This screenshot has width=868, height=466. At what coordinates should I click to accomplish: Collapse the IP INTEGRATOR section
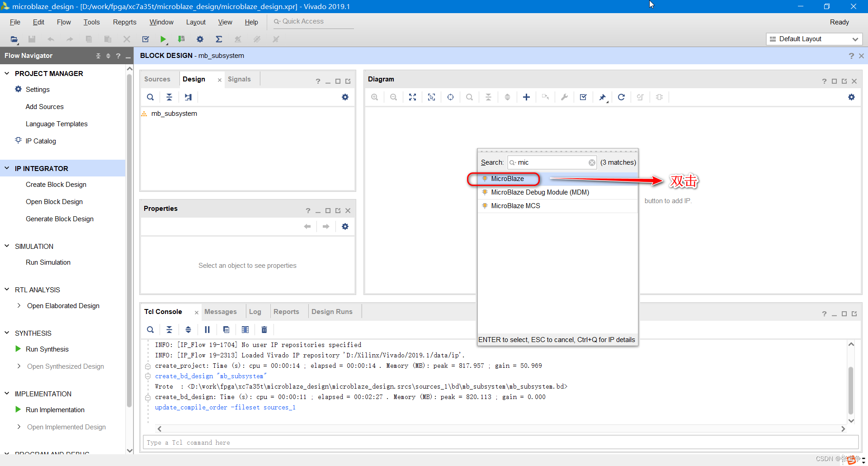click(x=7, y=168)
